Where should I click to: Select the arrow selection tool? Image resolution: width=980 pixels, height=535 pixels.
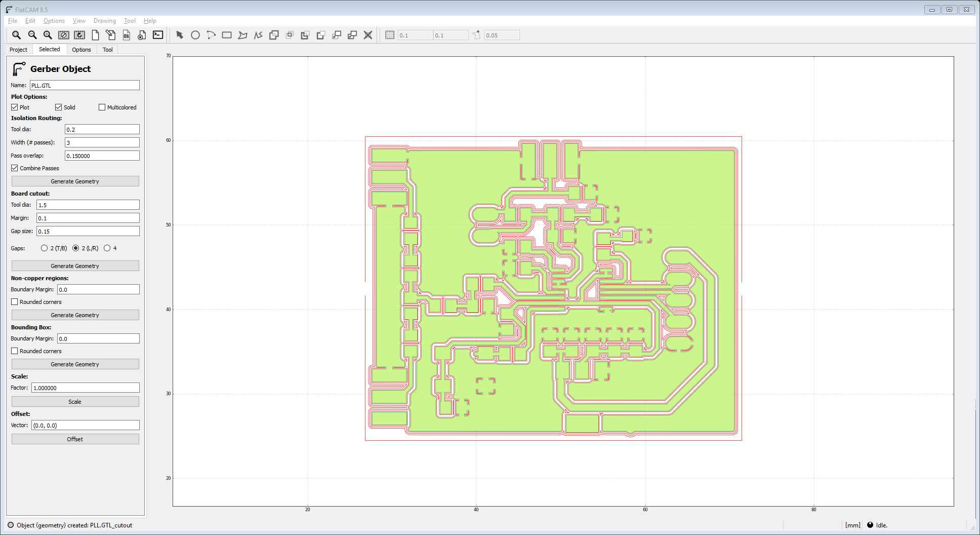[180, 35]
